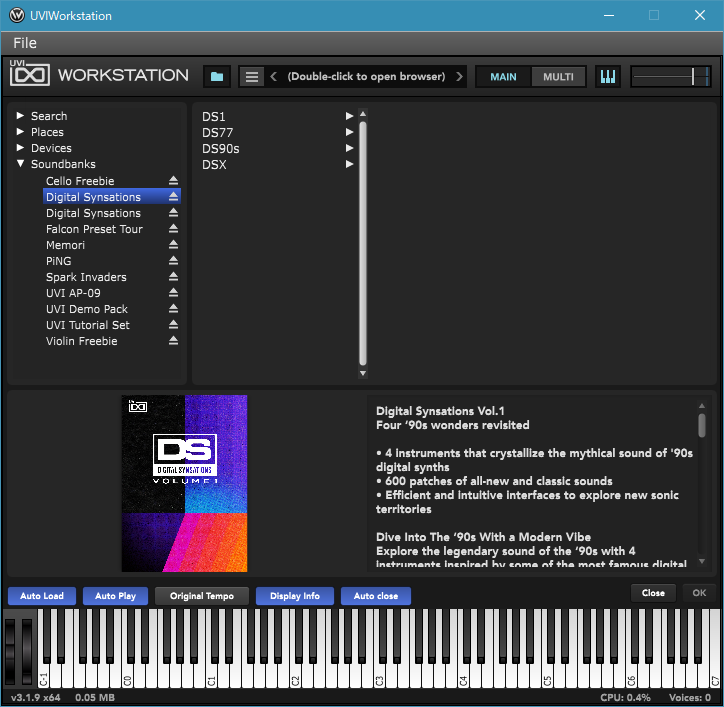
Task: Eject the Memori soundbank
Action: click(173, 245)
